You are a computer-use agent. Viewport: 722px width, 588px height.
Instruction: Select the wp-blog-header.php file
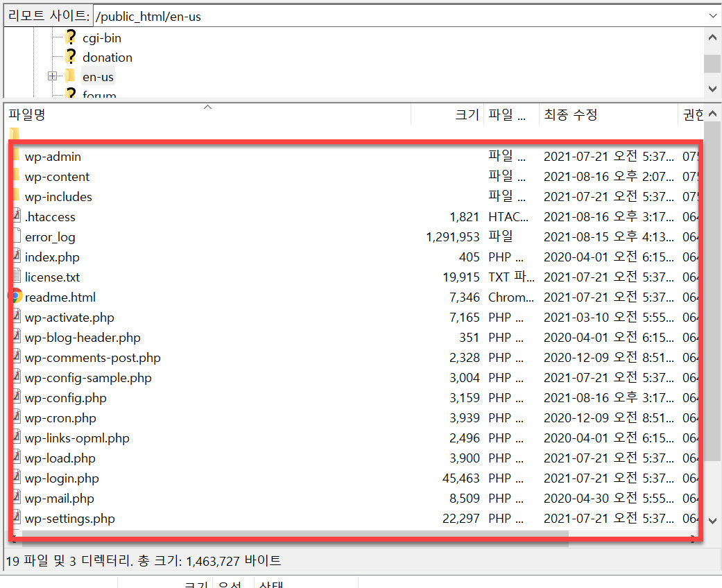83,338
